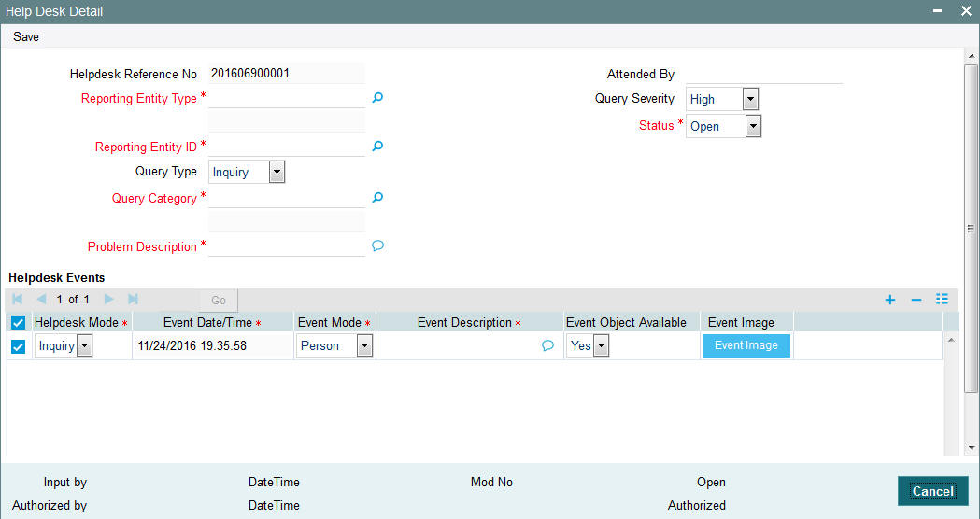
Task: Click Event Description column header
Action: [x=464, y=322]
